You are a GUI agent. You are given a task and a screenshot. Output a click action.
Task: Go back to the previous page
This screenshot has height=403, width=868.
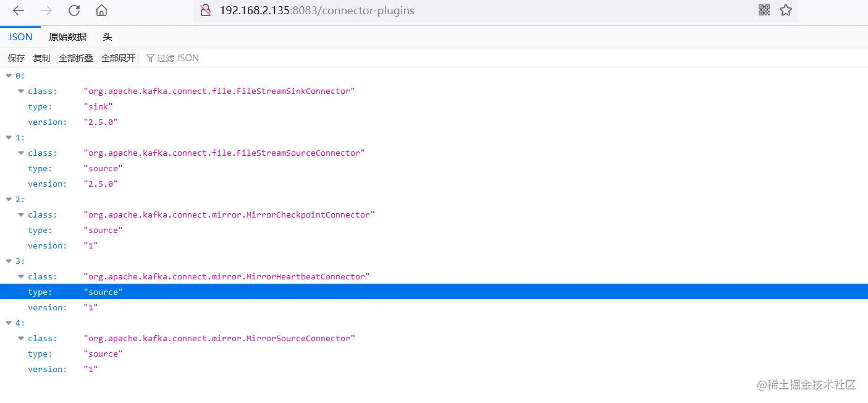(x=19, y=11)
